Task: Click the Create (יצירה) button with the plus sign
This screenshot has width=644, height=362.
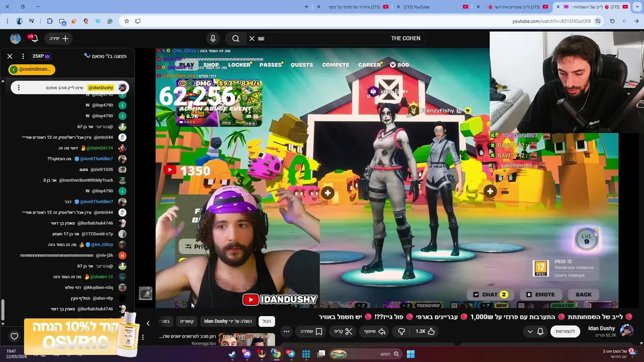Action: [59, 38]
